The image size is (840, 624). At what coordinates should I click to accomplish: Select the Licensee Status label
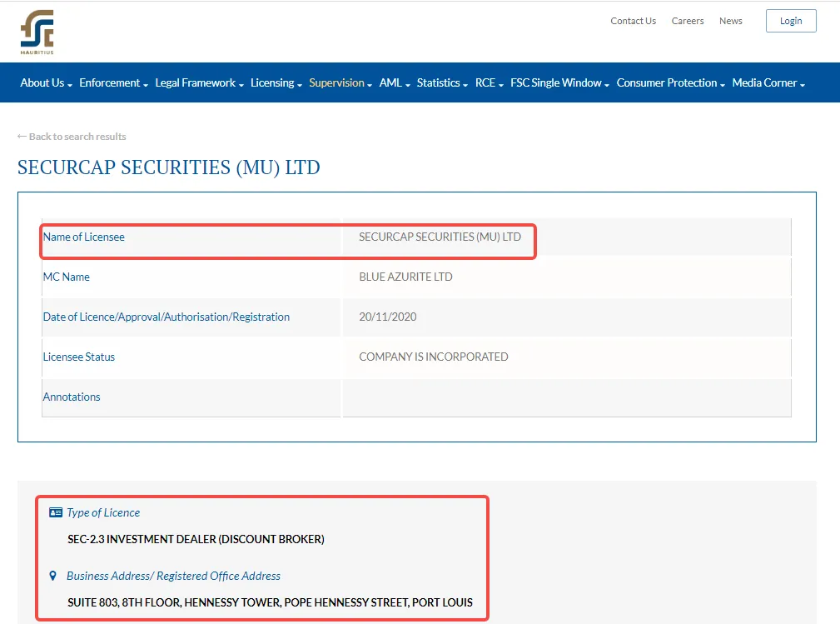point(79,357)
